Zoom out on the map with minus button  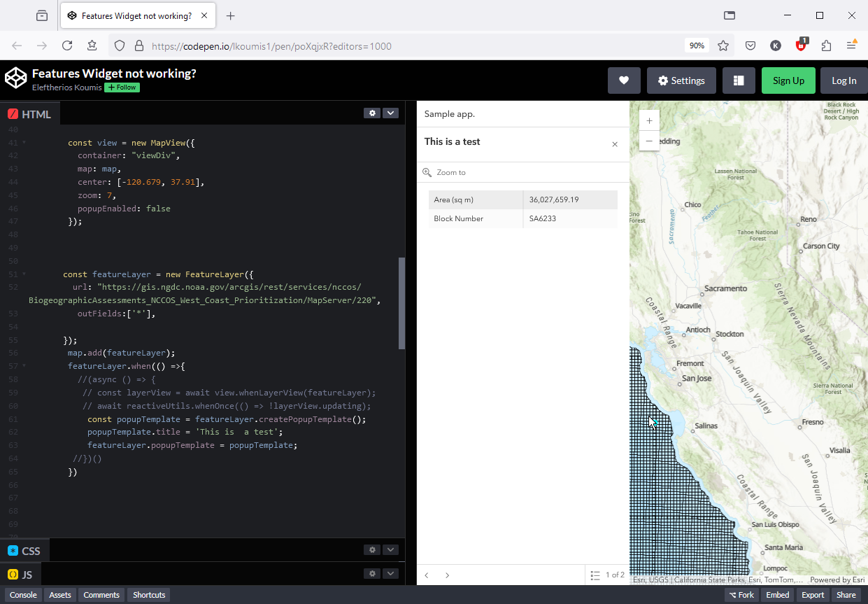click(x=649, y=141)
